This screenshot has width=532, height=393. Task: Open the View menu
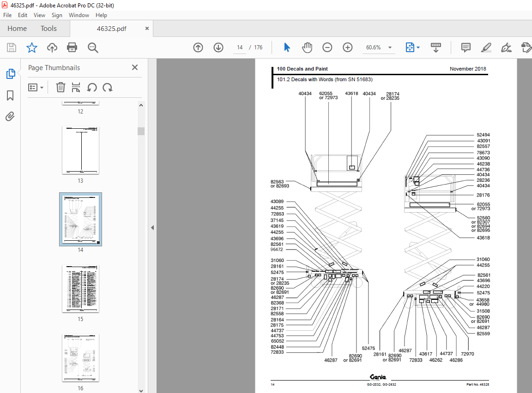coord(39,15)
